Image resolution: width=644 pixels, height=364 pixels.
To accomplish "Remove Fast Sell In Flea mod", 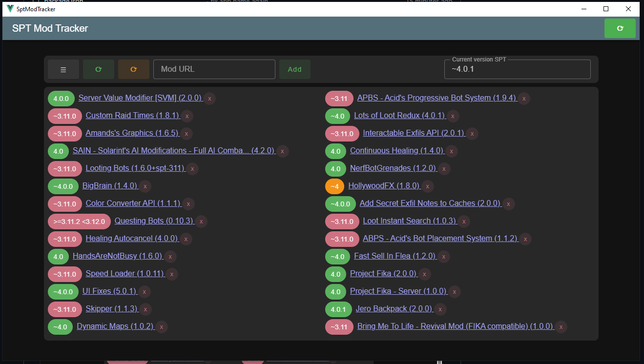I will coord(443,256).
